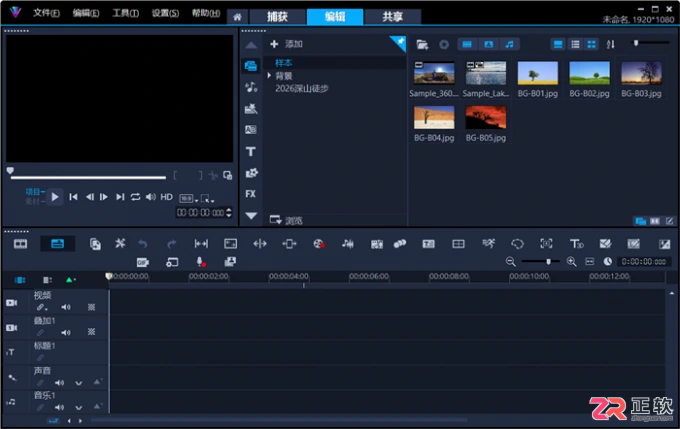680x429 pixels.
Task: Open the Transitions AB library panel
Action: (x=251, y=130)
